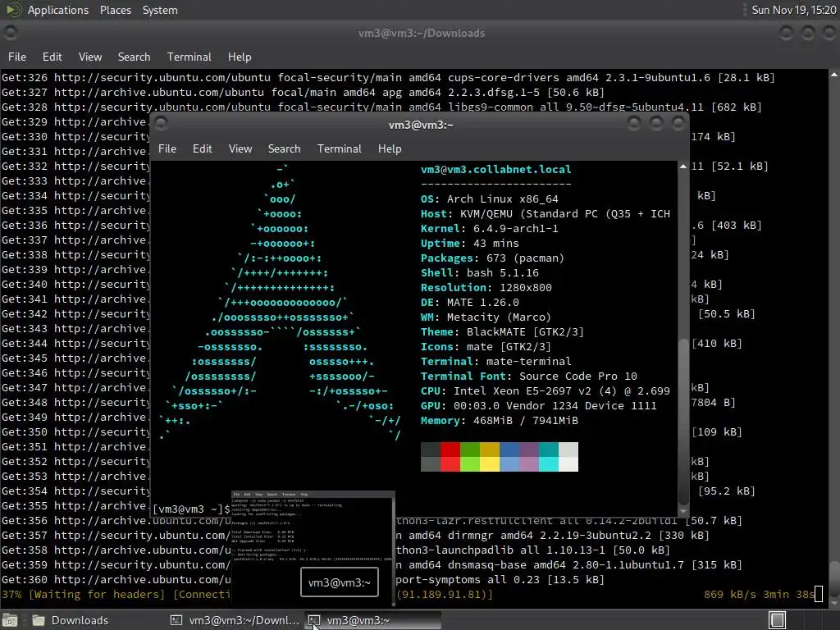Viewport: 840px width, 630px height.
Task: Click the clock showing Sun Nov 19, 15:20
Action: point(793,10)
